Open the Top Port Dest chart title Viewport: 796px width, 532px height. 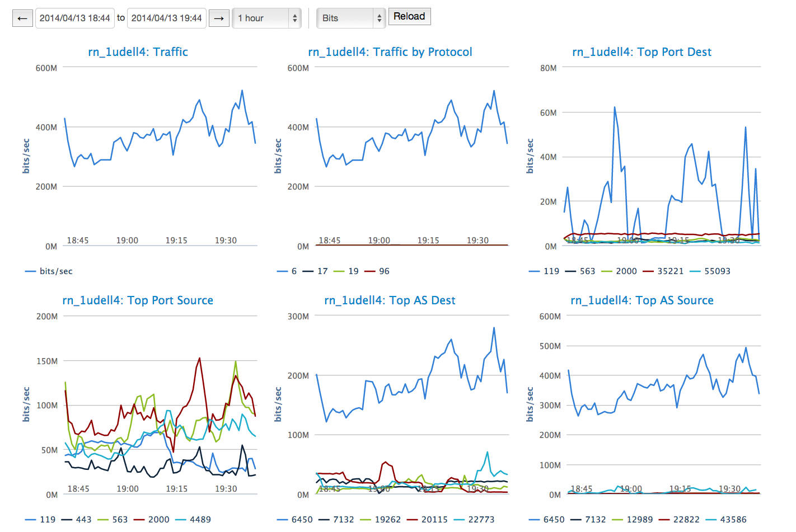click(x=642, y=52)
